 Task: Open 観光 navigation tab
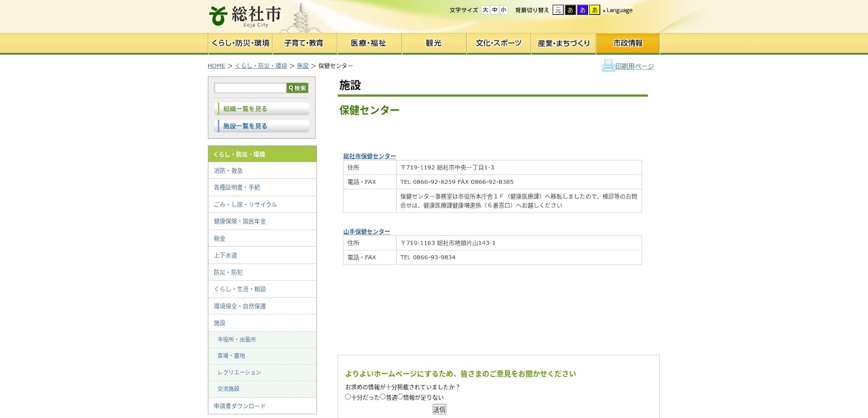coord(433,43)
